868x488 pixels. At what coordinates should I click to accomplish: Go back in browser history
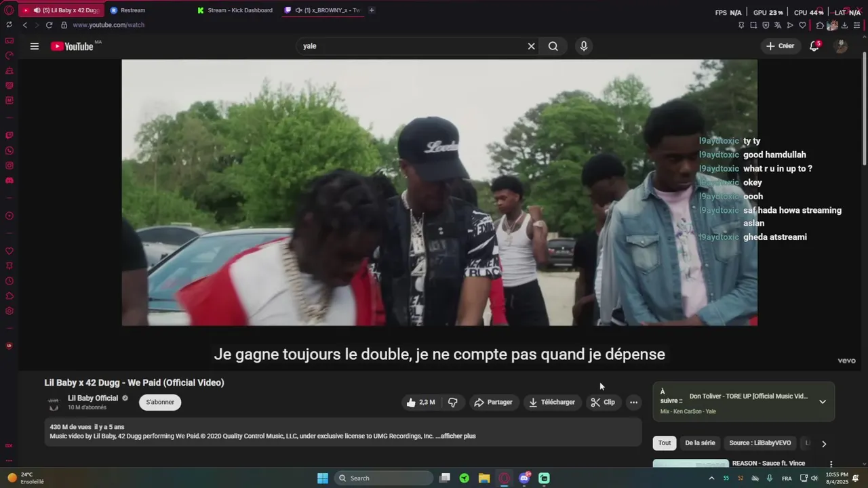coord(25,25)
